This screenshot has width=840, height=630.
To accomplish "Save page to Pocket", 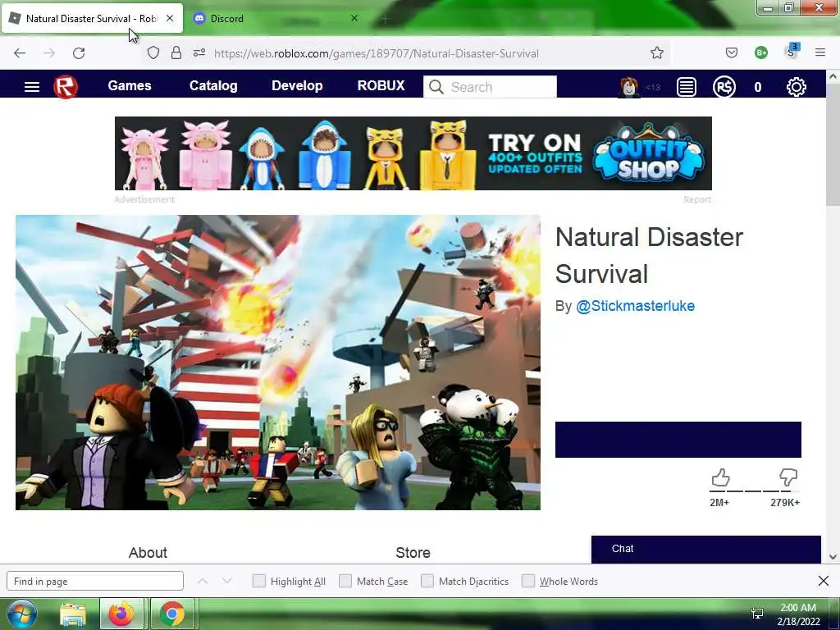I will 731,52.
